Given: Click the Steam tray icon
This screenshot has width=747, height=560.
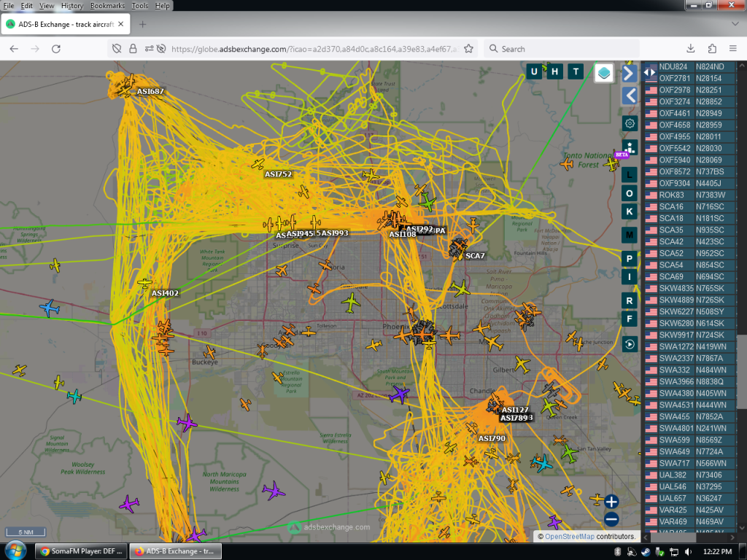Looking at the screenshot, I should 646,551.
